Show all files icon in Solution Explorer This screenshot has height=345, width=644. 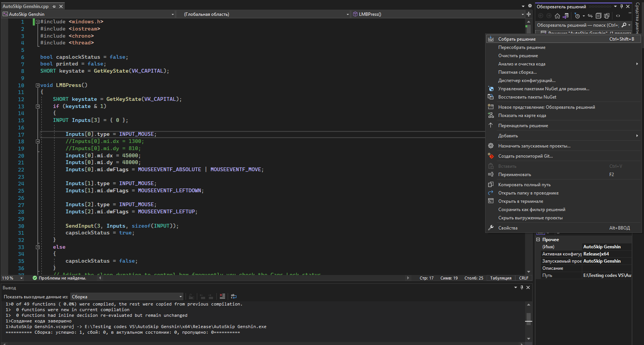[x=607, y=16]
